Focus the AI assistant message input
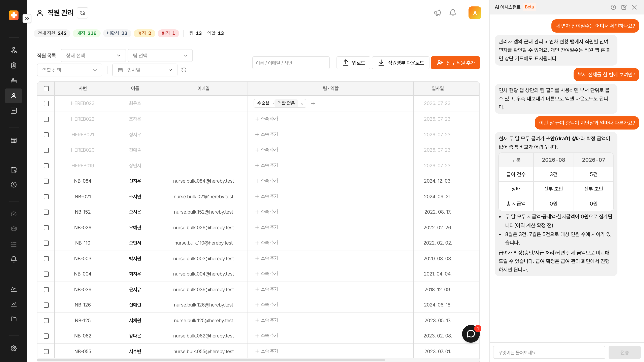The image size is (644, 362). [549, 352]
